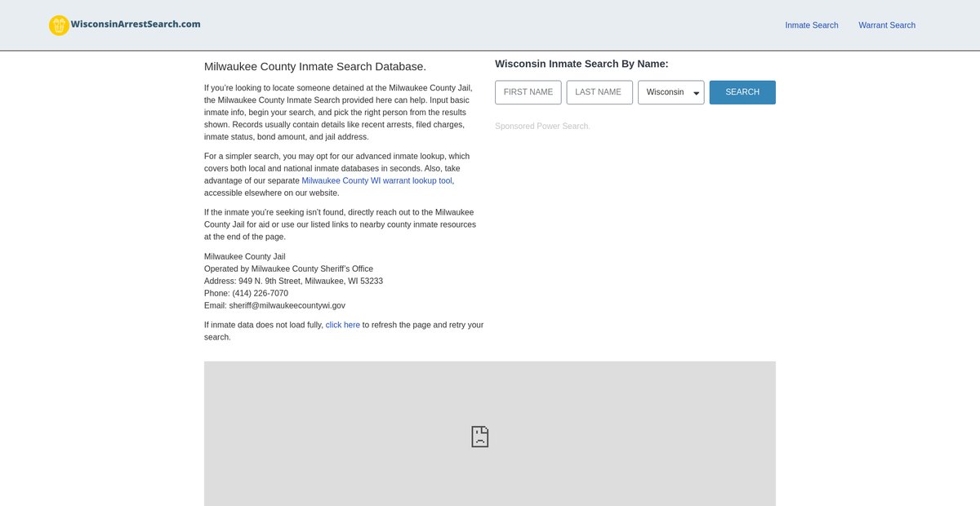Image resolution: width=980 pixels, height=506 pixels.
Task: Click the 'Address: 949 N. 9th Street' line
Action: [293, 281]
